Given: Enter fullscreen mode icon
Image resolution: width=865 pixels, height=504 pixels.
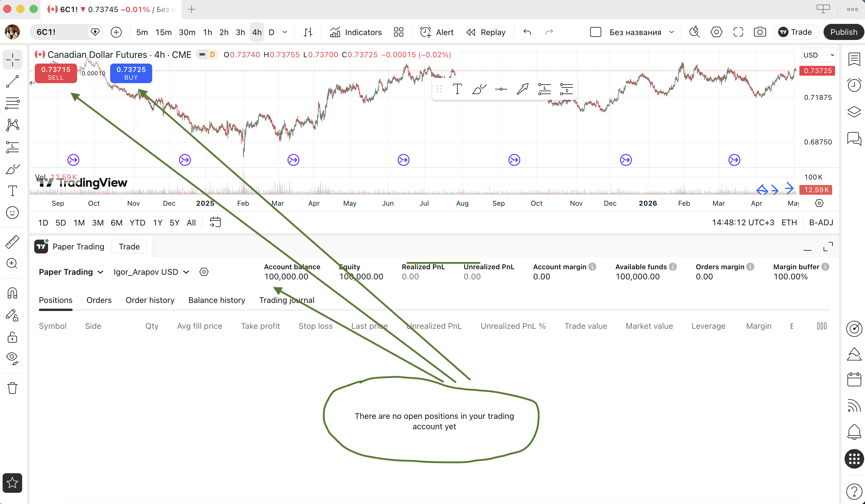Looking at the screenshot, I should (738, 32).
